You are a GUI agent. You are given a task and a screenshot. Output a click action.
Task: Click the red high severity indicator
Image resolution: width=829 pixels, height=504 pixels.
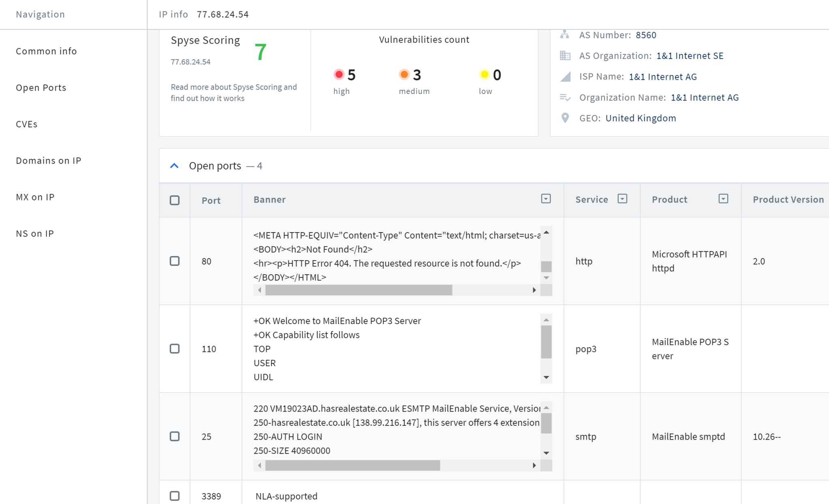[x=339, y=74]
